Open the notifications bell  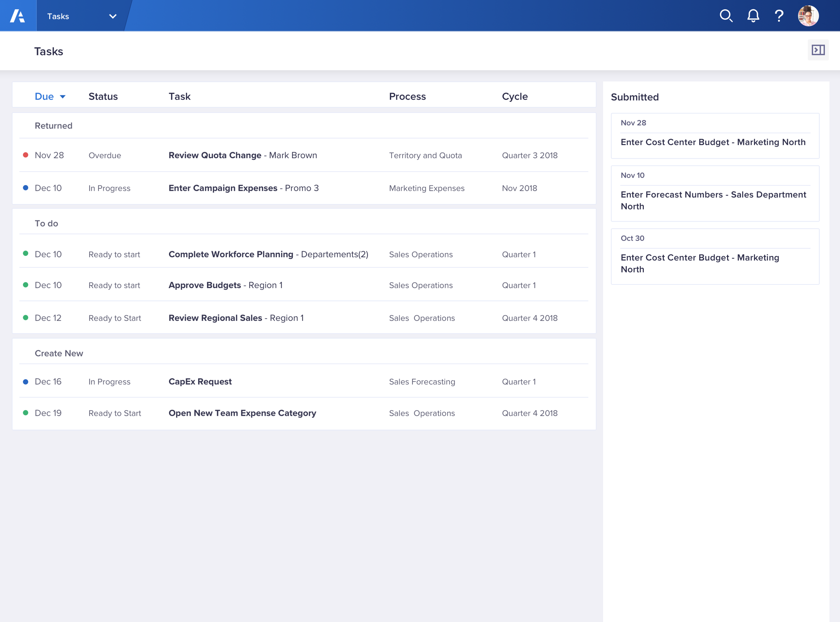[753, 16]
